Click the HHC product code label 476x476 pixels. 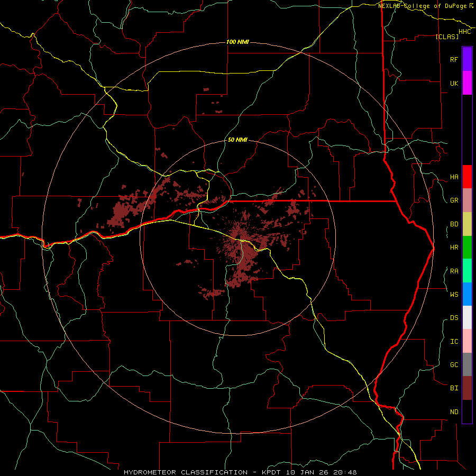pyautogui.click(x=465, y=32)
